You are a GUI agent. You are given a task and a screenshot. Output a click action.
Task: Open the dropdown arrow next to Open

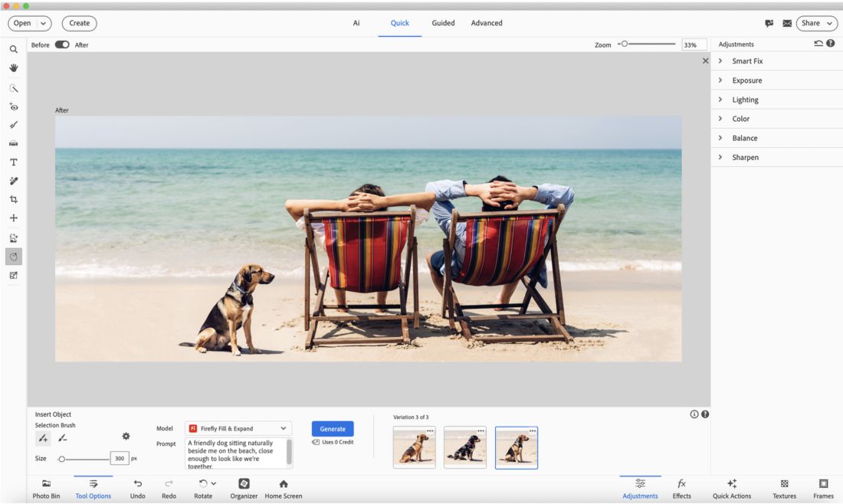tap(44, 23)
